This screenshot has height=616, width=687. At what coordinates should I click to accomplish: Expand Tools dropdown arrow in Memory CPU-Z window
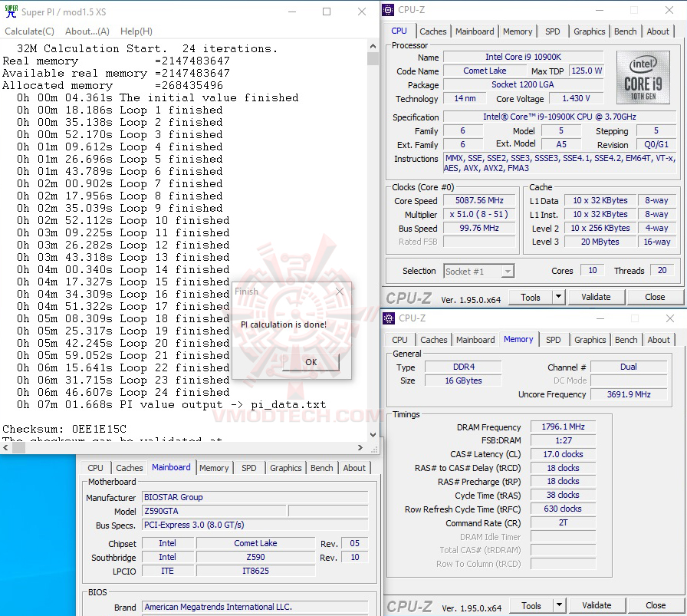(x=560, y=605)
